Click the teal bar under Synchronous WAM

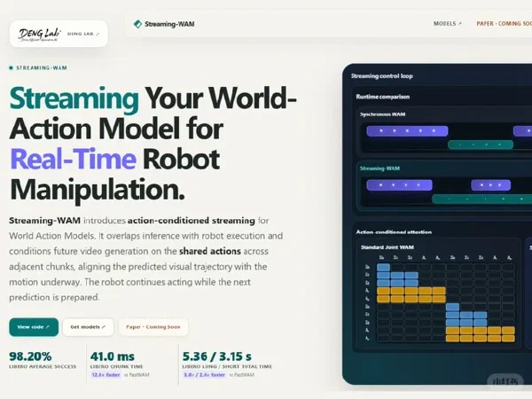pyautogui.click(x=481, y=145)
